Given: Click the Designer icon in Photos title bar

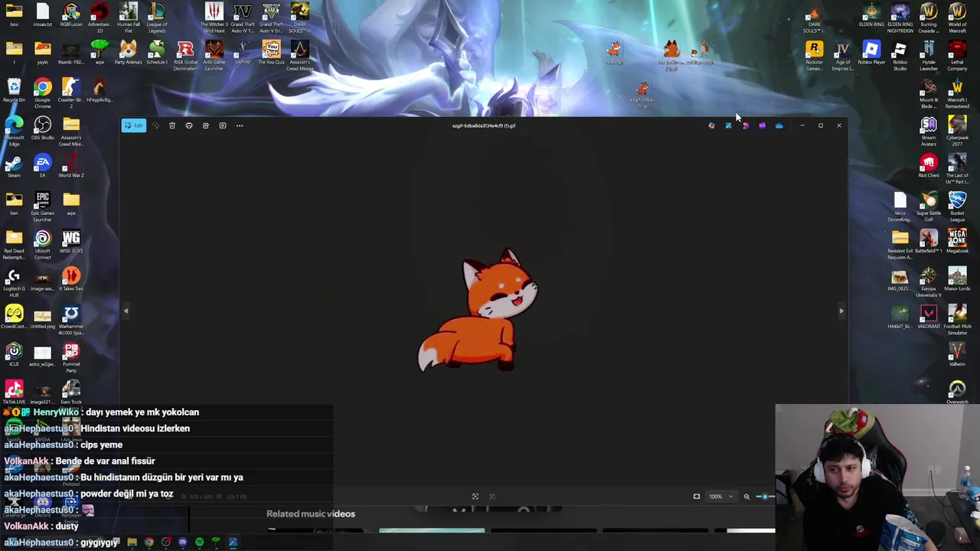Looking at the screenshot, I should (745, 126).
